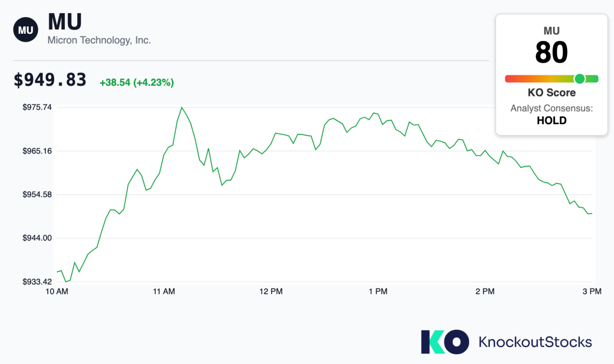
Task: Click the 3 PM time axis label
Action: tap(592, 292)
